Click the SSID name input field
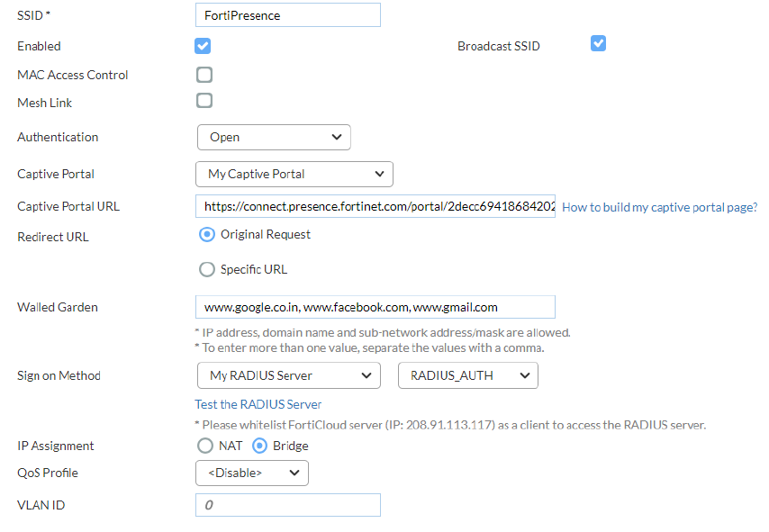This screenshot has width=769, height=532. point(287,15)
